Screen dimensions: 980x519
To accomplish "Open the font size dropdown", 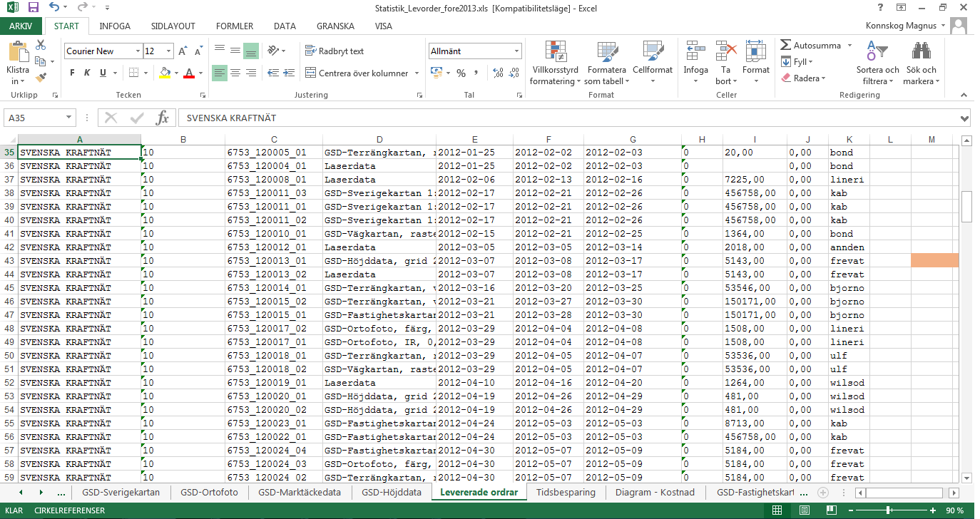I will pos(169,51).
